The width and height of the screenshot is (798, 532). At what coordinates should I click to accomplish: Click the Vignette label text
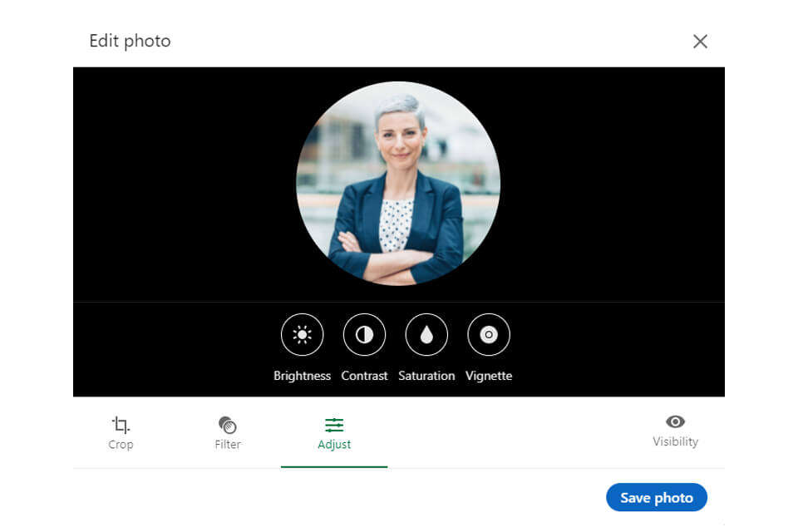(489, 376)
